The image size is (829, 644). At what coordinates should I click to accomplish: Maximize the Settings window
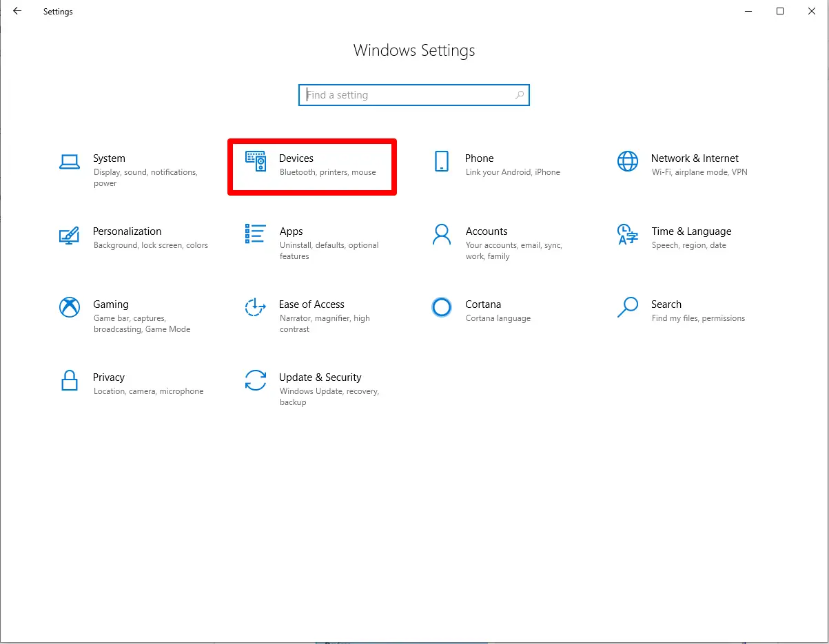point(780,11)
